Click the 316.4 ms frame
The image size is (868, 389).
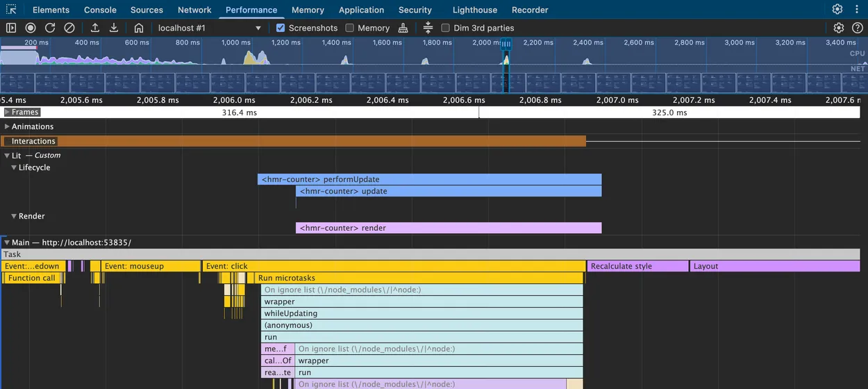point(240,112)
